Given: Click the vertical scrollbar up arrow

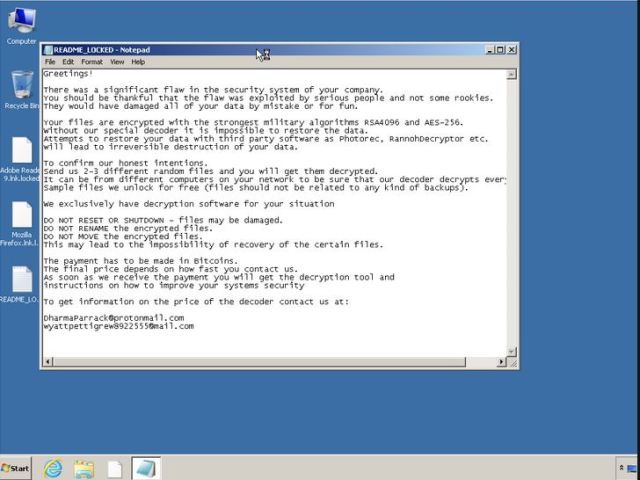Looking at the screenshot, I should (x=511, y=74).
